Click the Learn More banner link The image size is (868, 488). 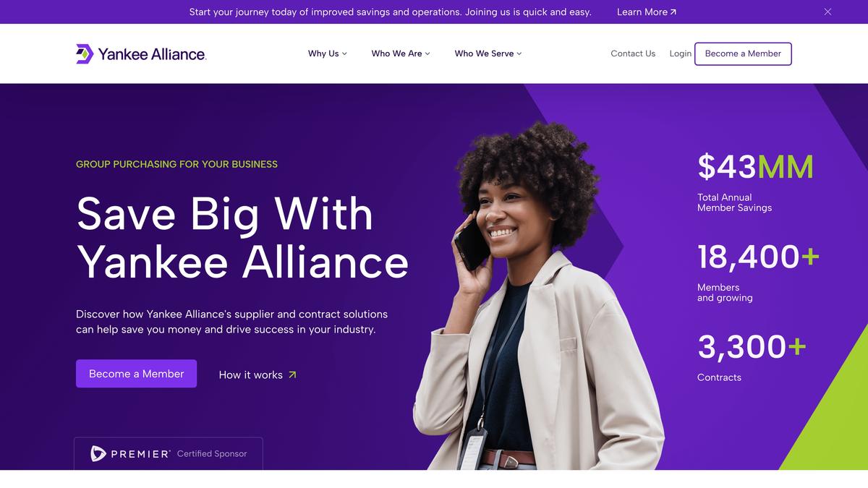pyautogui.click(x=647, y=12)
